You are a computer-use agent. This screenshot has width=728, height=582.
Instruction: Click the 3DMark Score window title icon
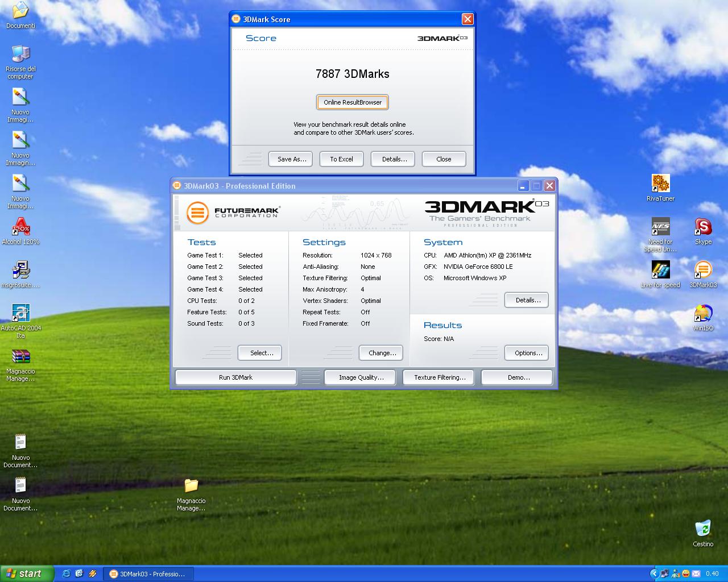pyautogui.click(x=237, y=19)
